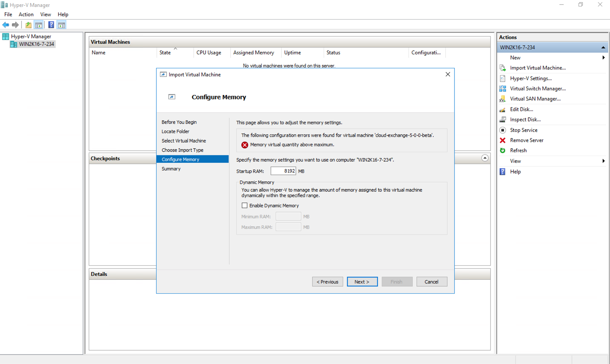Sort by CPU Usage column header
This screenshot has width=610, height=364.
(212, 53)
